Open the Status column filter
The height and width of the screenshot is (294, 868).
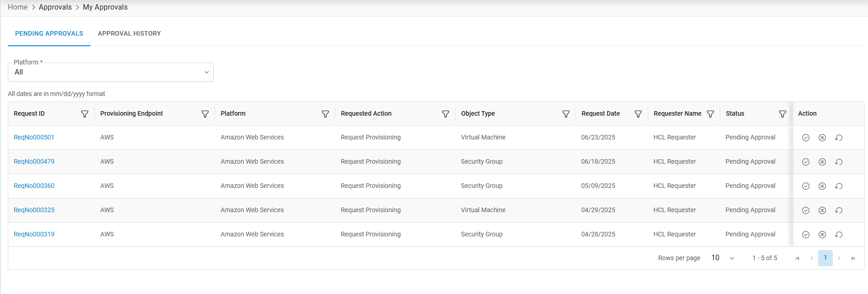783,114
